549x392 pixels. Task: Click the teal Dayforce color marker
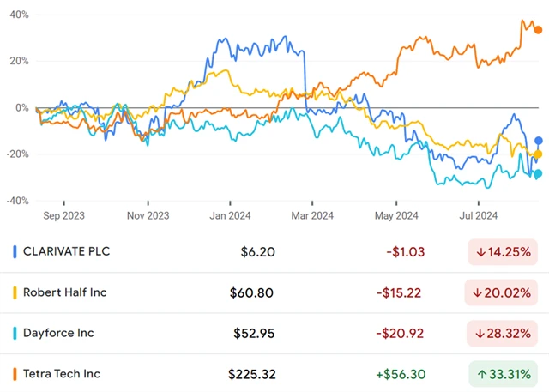(x=15, y=333)
